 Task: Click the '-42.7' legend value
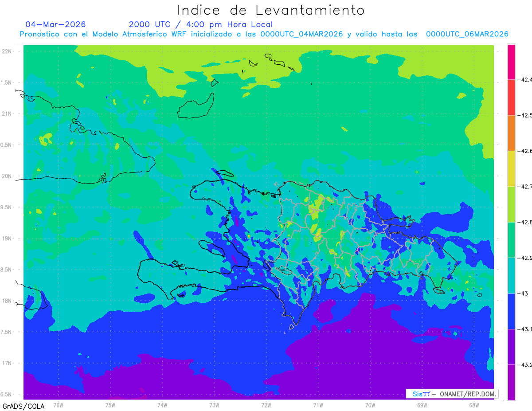(x=524, y=187)
